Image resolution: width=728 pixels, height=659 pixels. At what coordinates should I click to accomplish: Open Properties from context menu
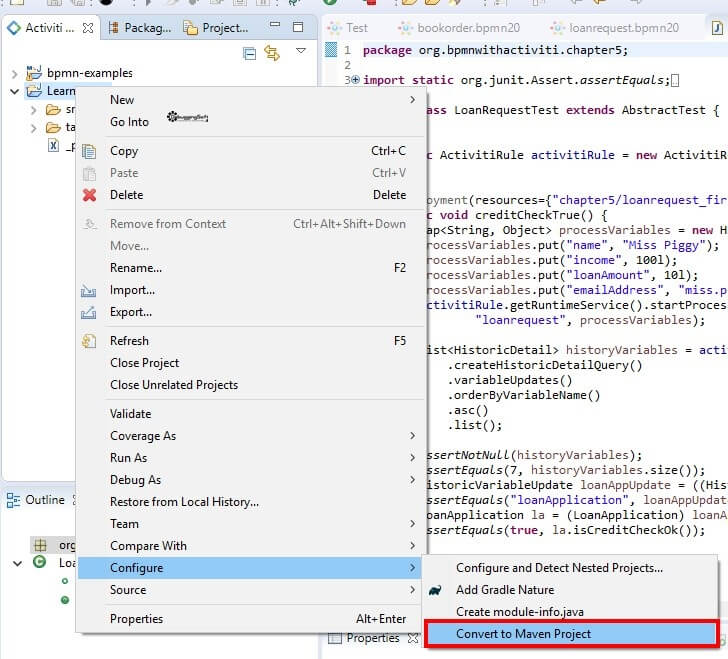250,619
